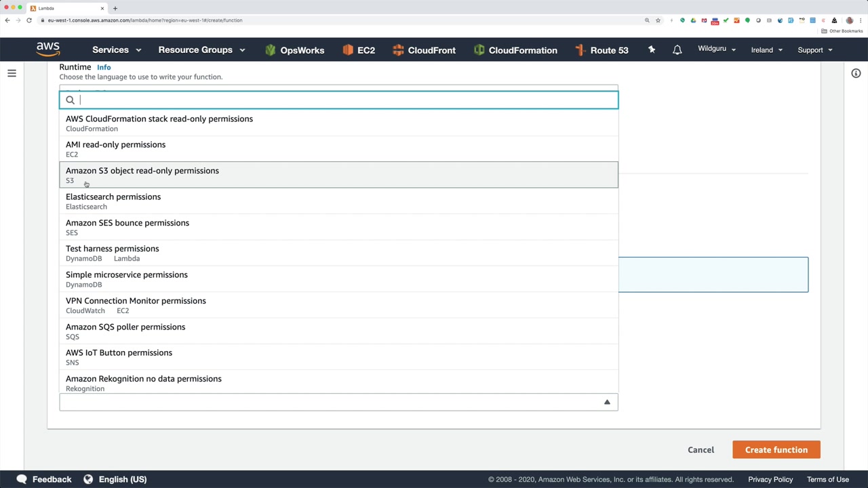Open the English (US) language selector

(x=115, y=479)
